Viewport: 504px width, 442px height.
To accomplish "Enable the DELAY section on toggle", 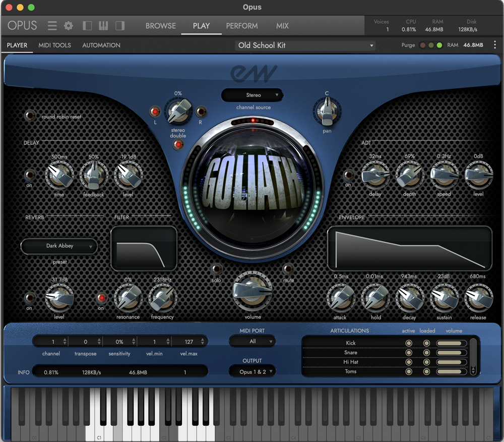I will pos(29,175).
